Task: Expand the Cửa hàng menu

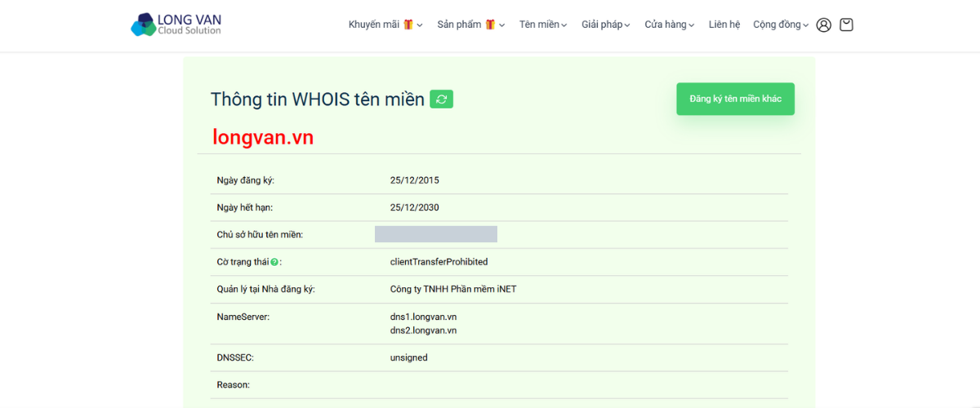Action: tap(670, 24)
